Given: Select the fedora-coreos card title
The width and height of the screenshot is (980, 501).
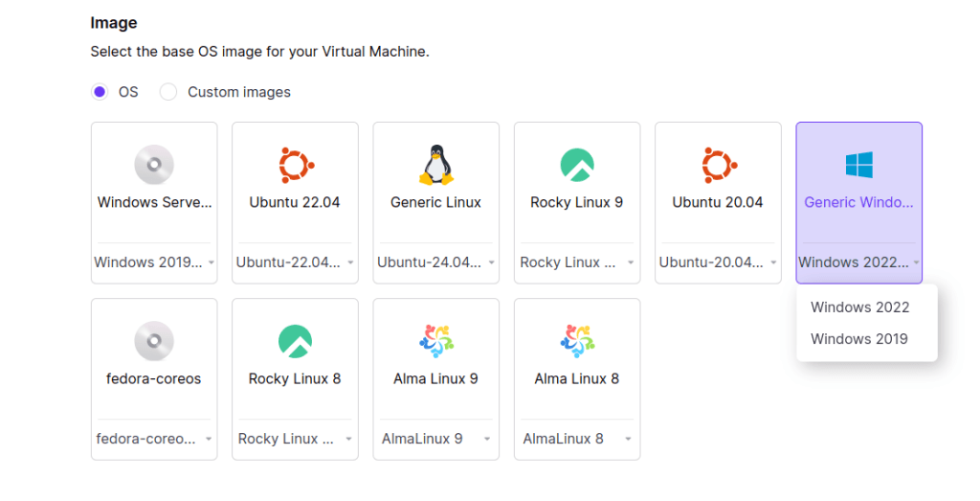Looking at the screenshot, I should [154, 379].
